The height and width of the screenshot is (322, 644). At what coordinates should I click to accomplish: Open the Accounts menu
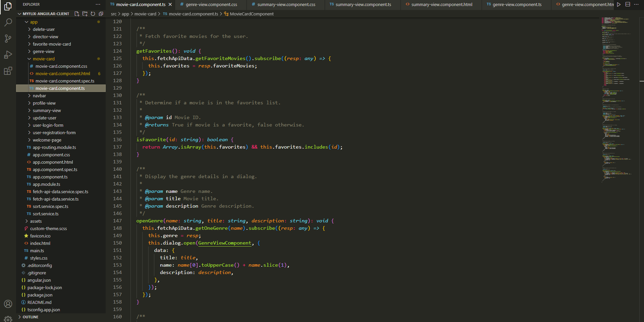(x=8, y=304)
